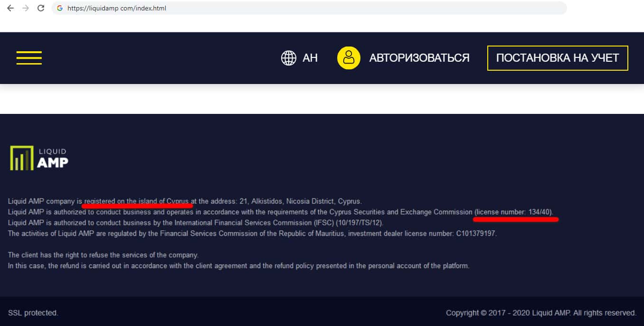Click 'The client has the right to refuse' line

pos(103,255)
